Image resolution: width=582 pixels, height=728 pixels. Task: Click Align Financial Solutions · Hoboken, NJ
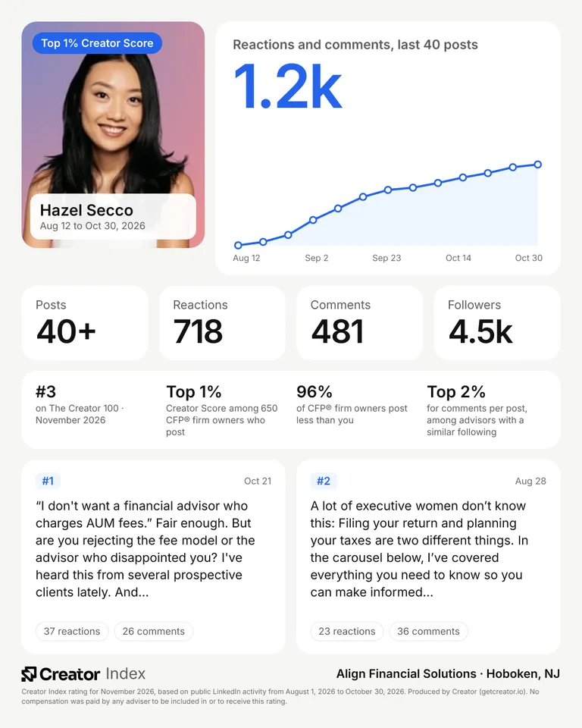(x=448, y=673)
